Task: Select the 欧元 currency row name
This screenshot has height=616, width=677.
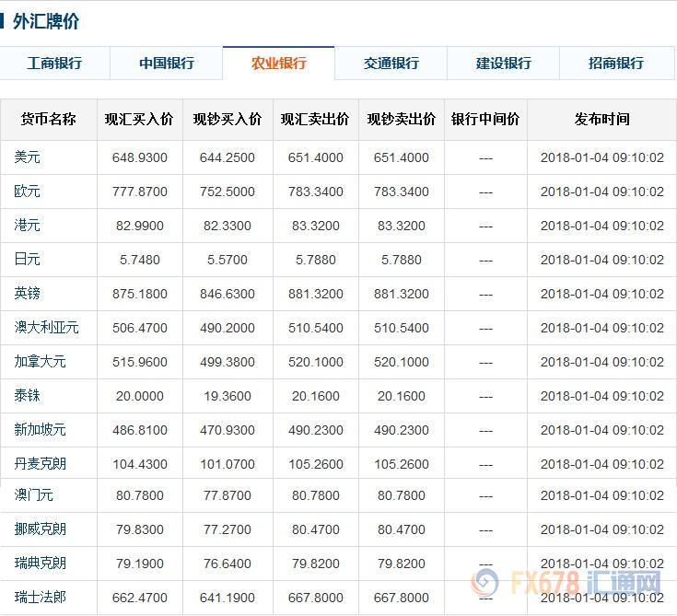Action: point(27,192)
